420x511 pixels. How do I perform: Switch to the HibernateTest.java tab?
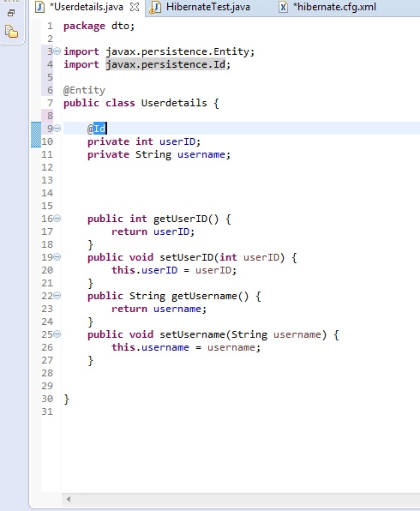(x=208, y=7)
